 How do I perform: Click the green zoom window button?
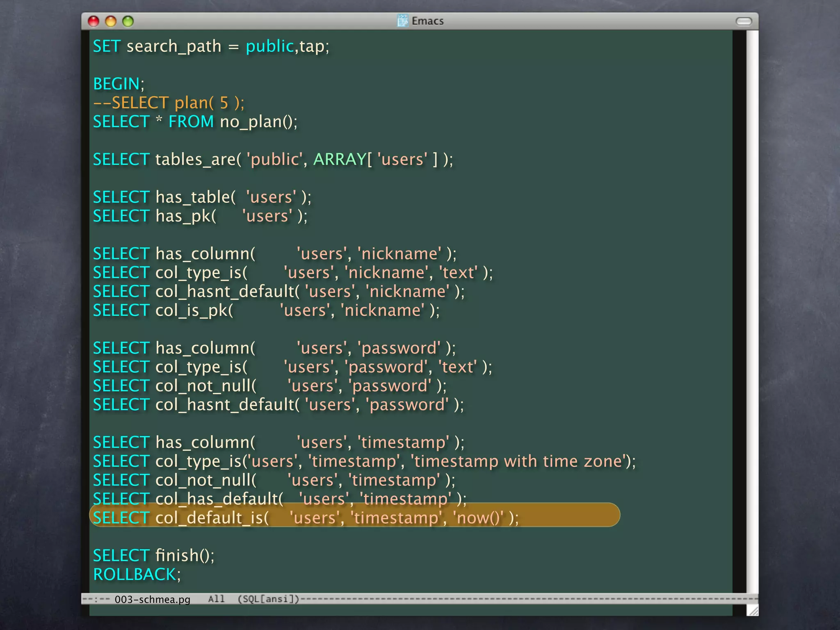128,21
